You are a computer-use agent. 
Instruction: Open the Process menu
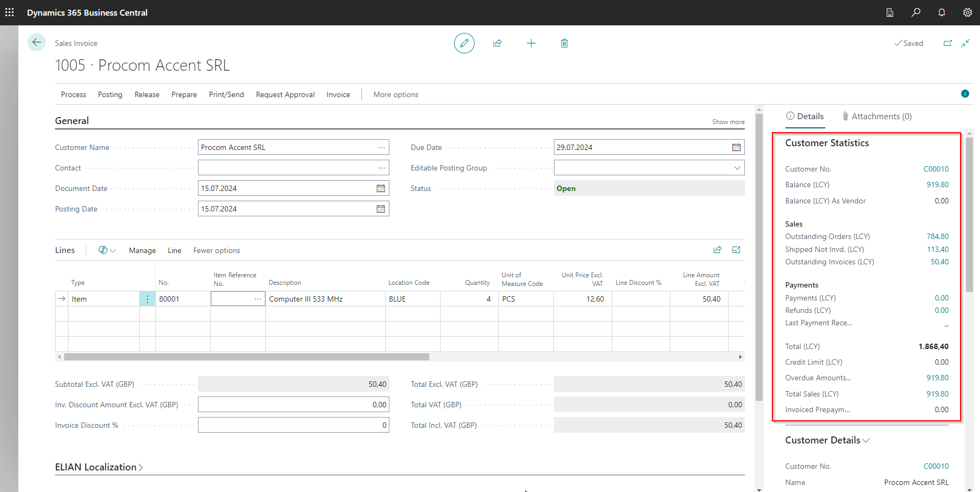pos(73,94)
